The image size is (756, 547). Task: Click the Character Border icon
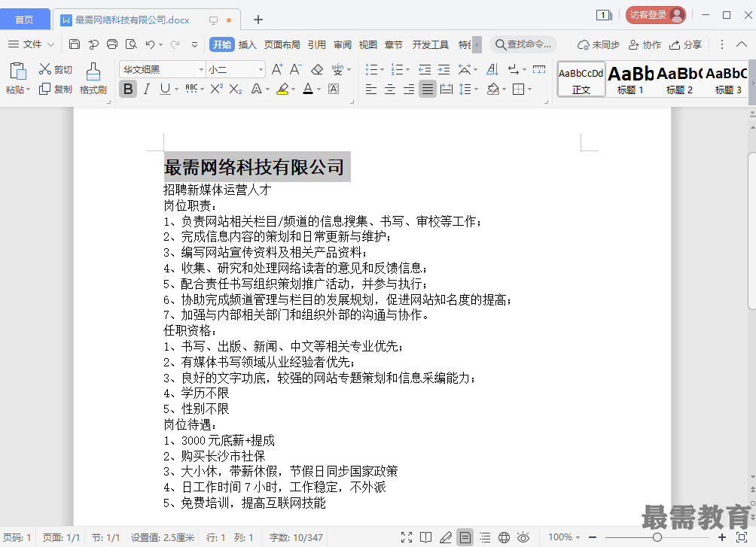click(334, 89)
